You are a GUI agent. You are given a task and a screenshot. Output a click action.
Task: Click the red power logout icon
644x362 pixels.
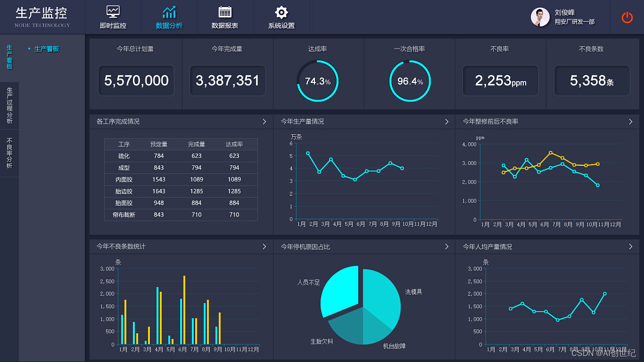tap(627, 18)
